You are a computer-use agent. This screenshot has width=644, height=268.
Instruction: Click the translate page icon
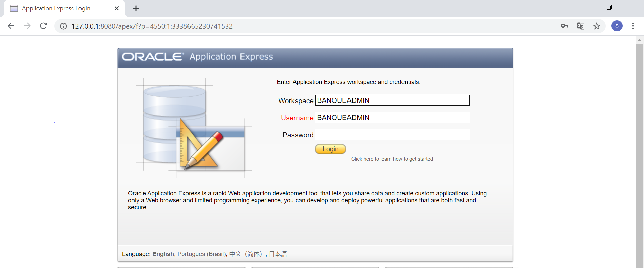(581, 26)
